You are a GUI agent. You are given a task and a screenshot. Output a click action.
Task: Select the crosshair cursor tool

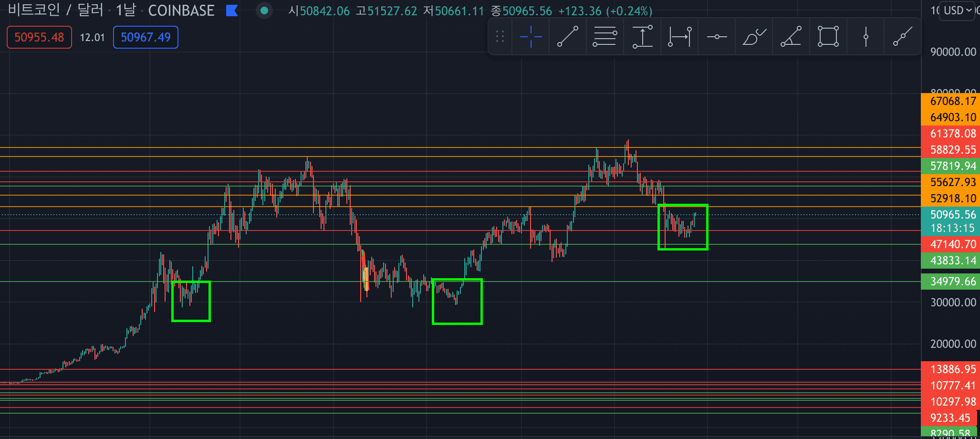click(531, 37)
